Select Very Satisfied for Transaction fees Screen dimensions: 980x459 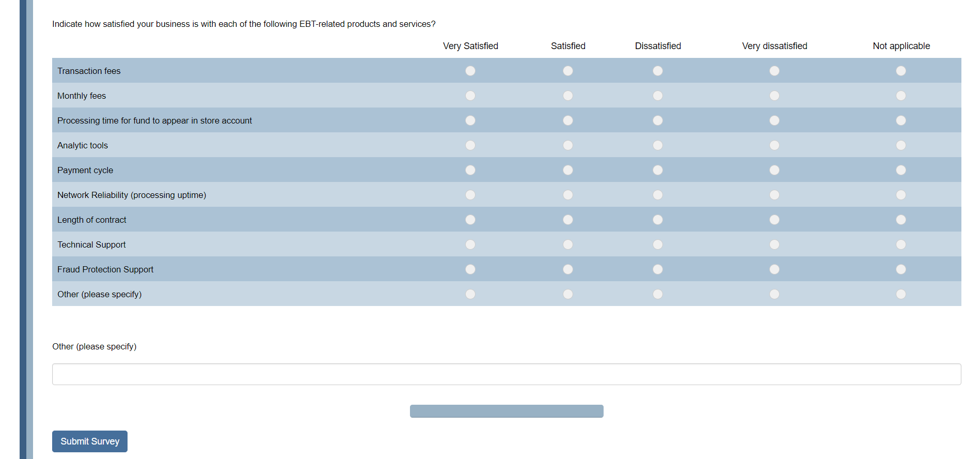[470, 71]
